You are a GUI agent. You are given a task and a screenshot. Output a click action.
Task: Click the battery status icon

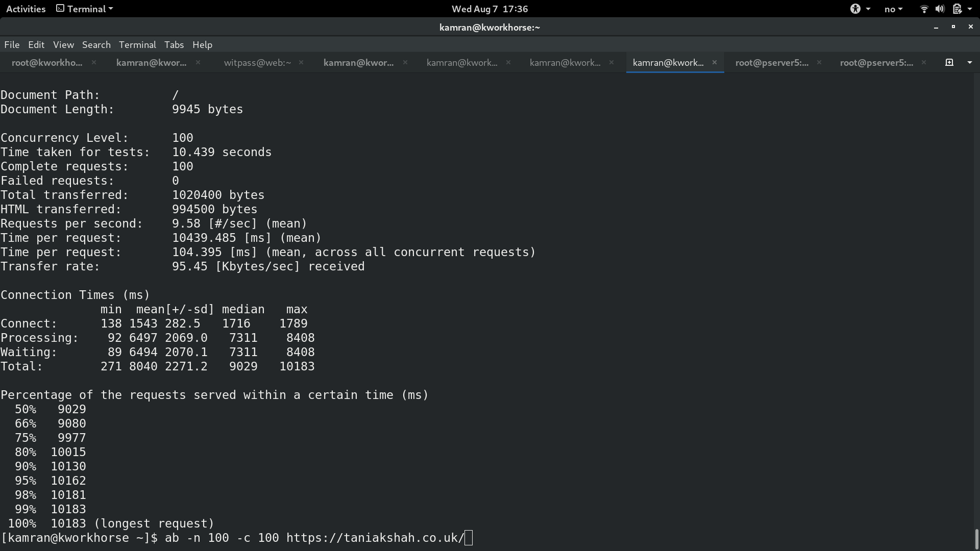tap(957, 9)
